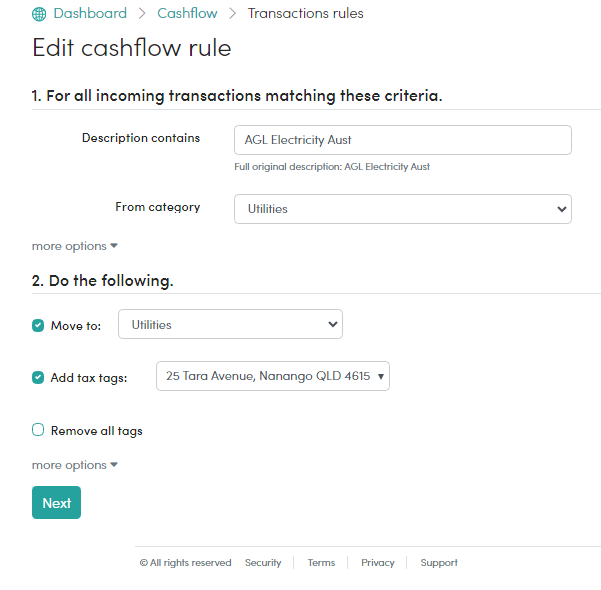The width and height of the screenshot is (601, 590).
Task: Uncheck the Add tax tags checkbox
Action: pyautogui.click(x=38, y=378)
